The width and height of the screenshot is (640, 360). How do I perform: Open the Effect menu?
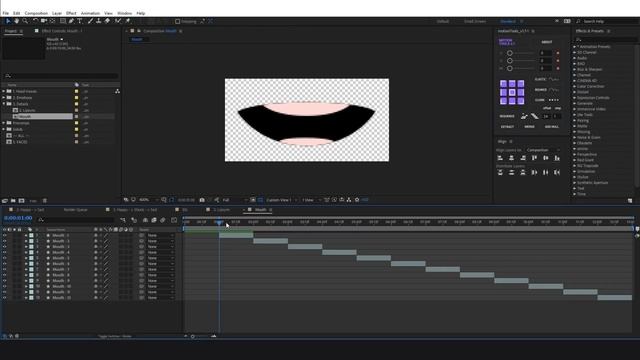pos(71,13)
